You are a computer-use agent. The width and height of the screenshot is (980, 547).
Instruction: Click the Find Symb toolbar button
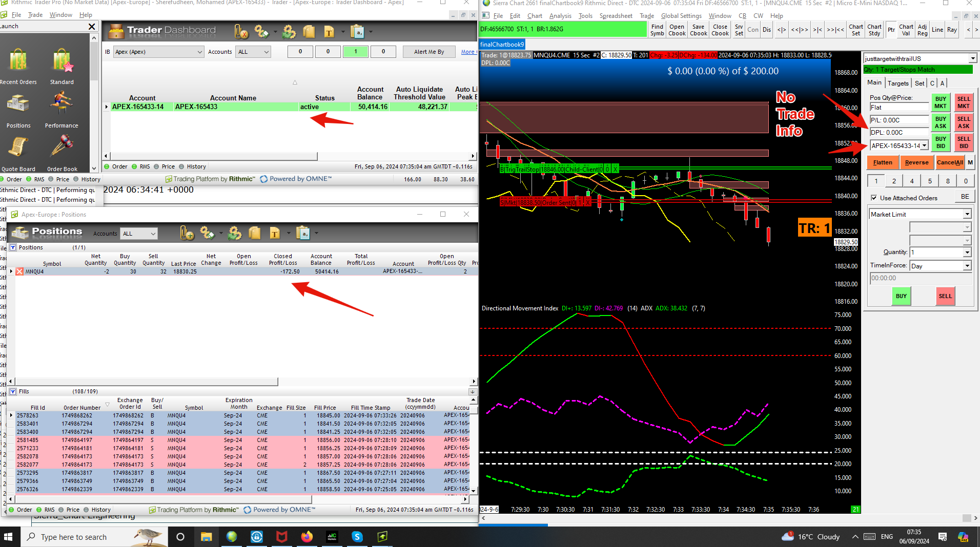657,30
